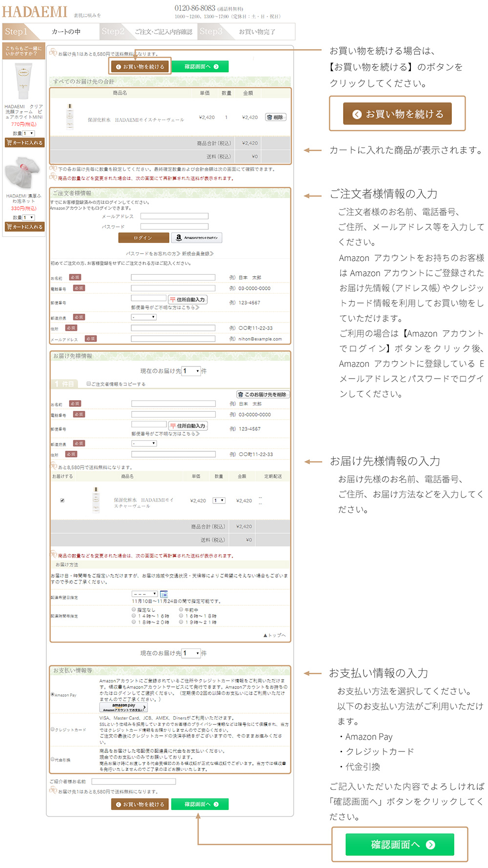Delete the cart item with 削除 button
The height and width of the screenshot is (868, 488).
(276, 117)
